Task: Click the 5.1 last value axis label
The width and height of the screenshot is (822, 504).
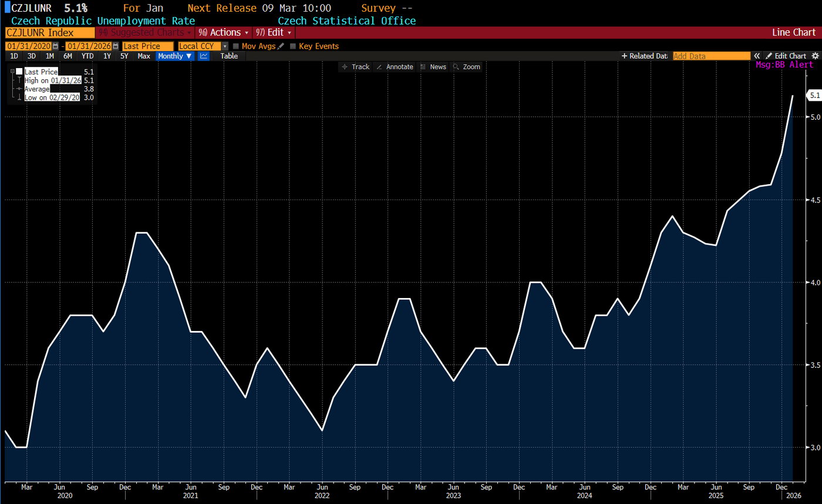Action: click(814, 95)
